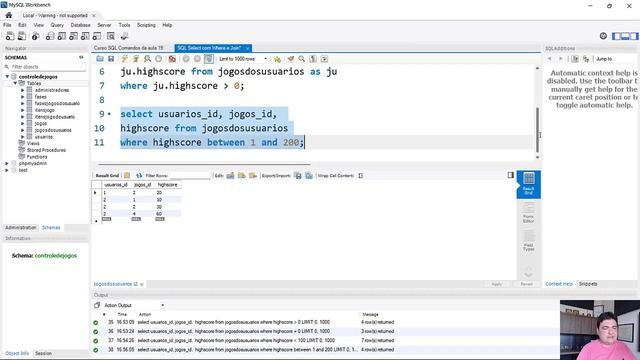The height and width of the screenshot is (360, 640).
Task: Click the rollback transaction icon
Action: [197, 59]
